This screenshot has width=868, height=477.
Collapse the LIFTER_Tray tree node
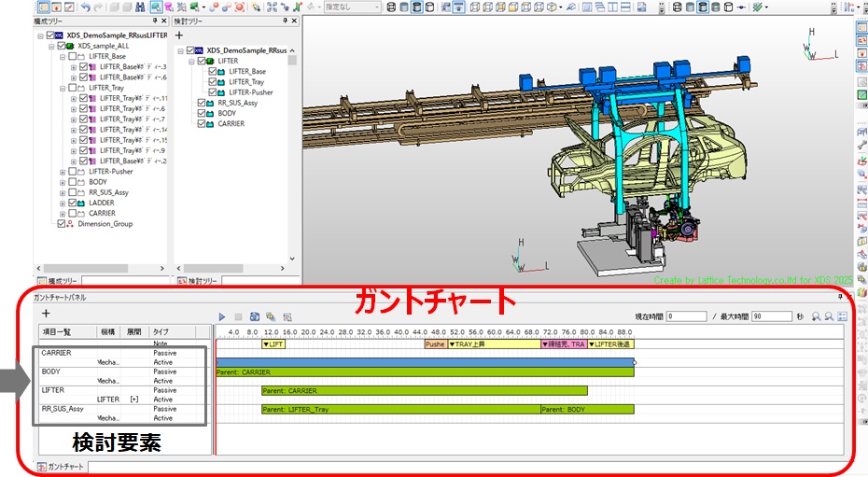click(x=63, y=88)
